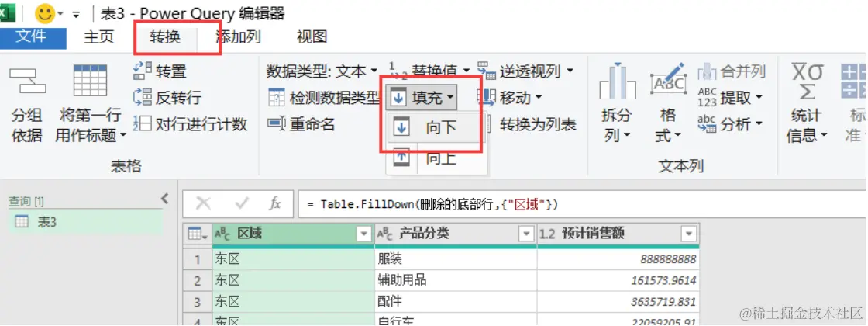The image size is (868, 326).
Task: Click the 对行进行计数 count rows button
Action: 190,123
